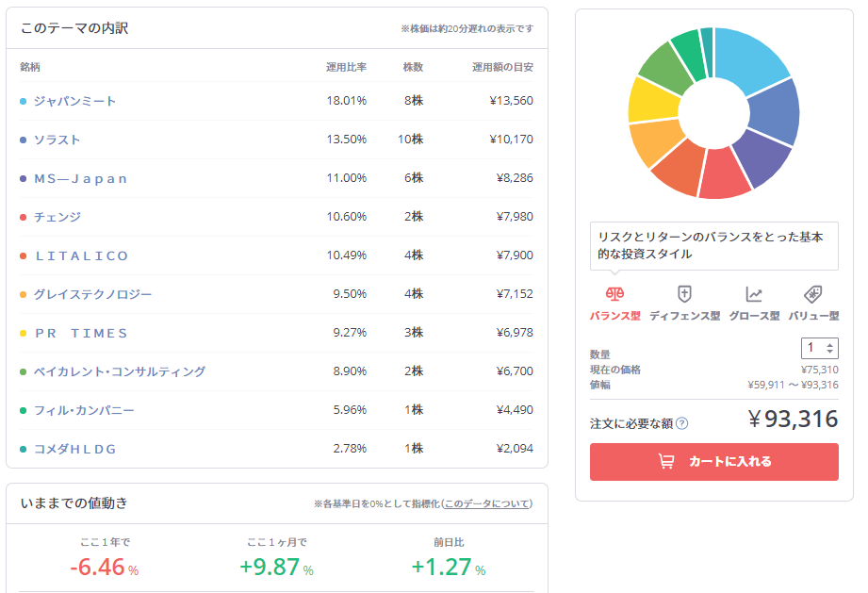Click the 10株 share count for ソラスト
Screen dimensions: 868x593
point(410,140)
